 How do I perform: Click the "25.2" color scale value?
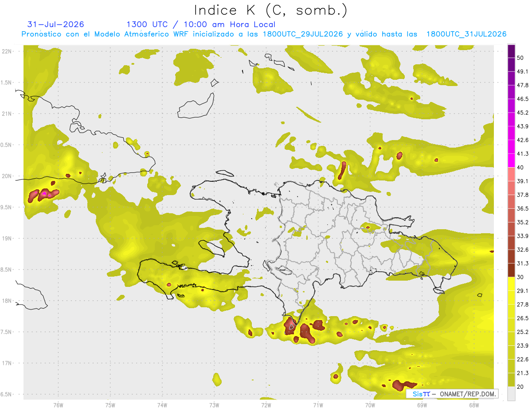point(523,332)
